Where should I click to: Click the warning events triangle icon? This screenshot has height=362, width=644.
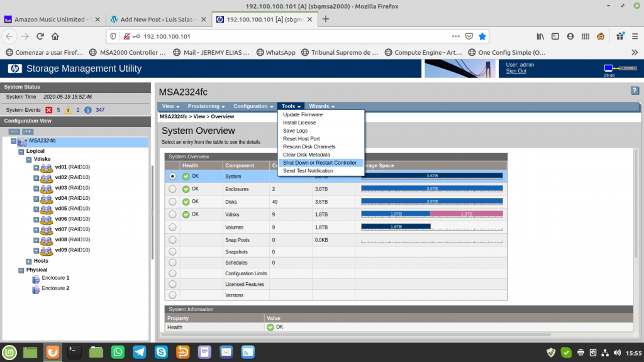[68, 110]
